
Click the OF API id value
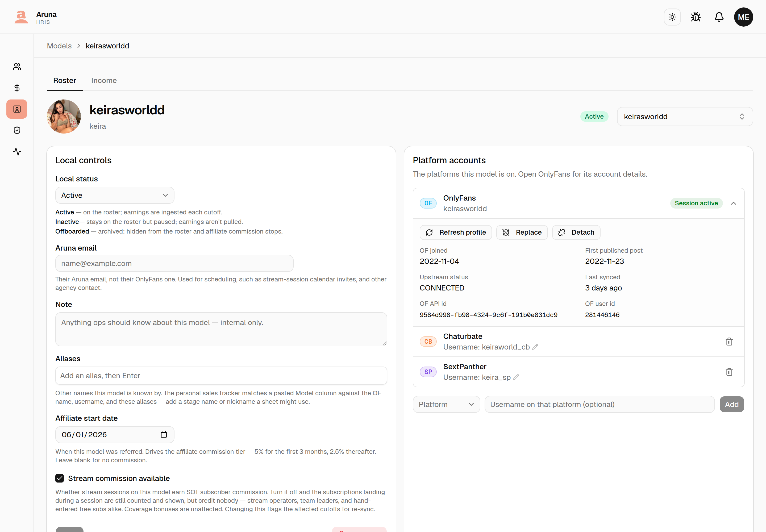[488, 315]
